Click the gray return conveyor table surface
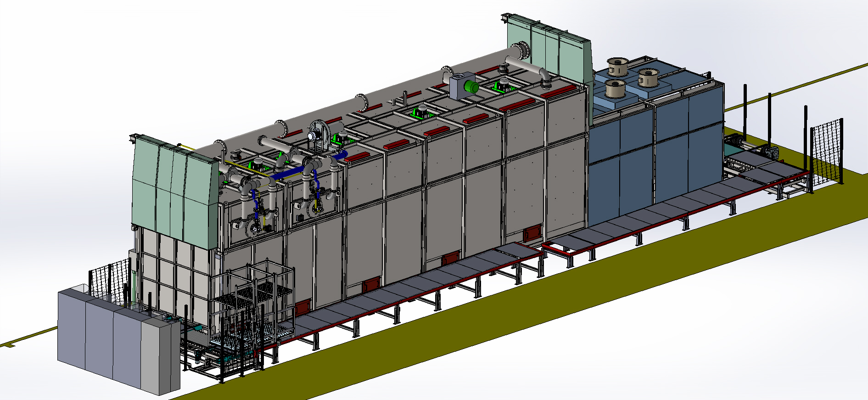Viewport: 868px width, 400px height. pos(459,269)
